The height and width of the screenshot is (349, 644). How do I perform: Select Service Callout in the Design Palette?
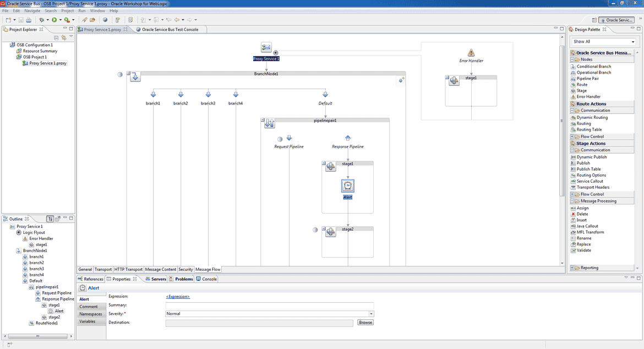tap(590, 182)
